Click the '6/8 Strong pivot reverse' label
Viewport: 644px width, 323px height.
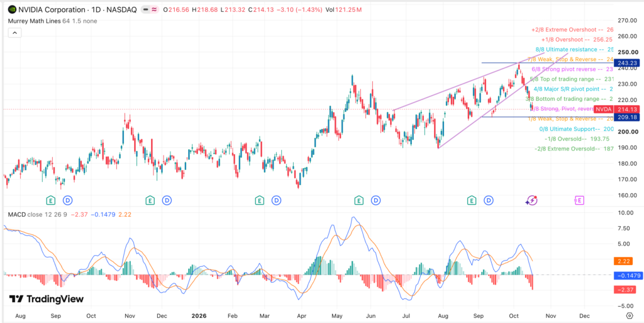pyautogui.click(x=572, y=69)
